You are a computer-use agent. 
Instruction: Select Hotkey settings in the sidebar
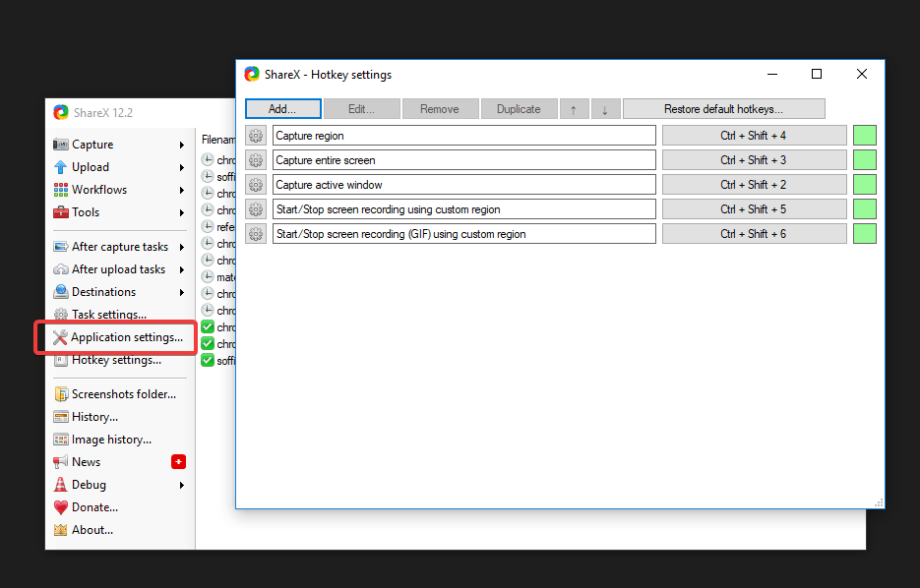109,360
